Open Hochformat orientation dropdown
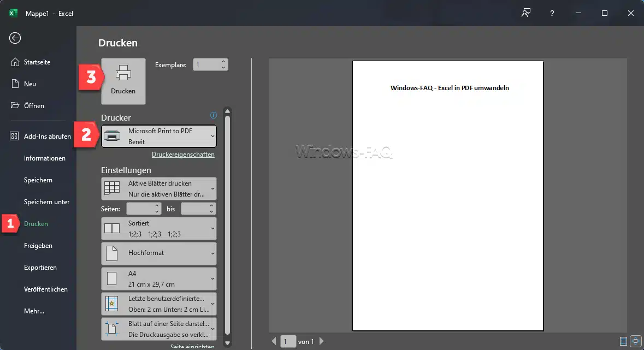Viewport: 644px width, 350px height. [x=159, y=253]
